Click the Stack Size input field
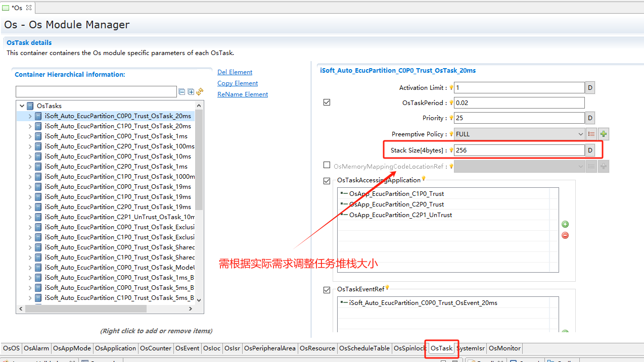This screenshot has height=362, width=644. tap(519, 150)
